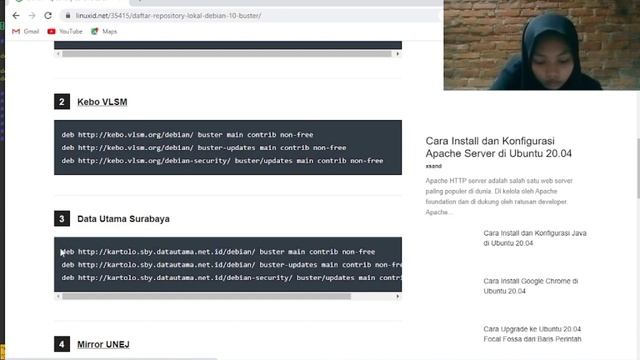Click the kebo.vlsm.org debian-security repository line

(222, 160)
